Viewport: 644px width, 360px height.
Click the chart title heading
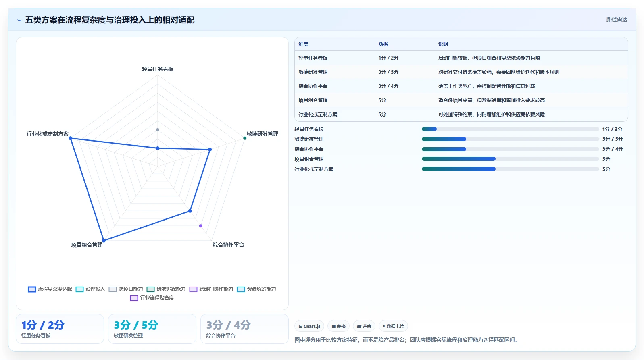point(110,20)
